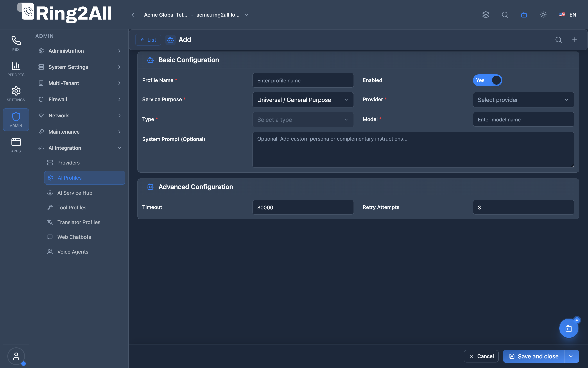Viewport: 588px width, 368px height.
Task: Open the Apps section
Action: pos(16,145)
